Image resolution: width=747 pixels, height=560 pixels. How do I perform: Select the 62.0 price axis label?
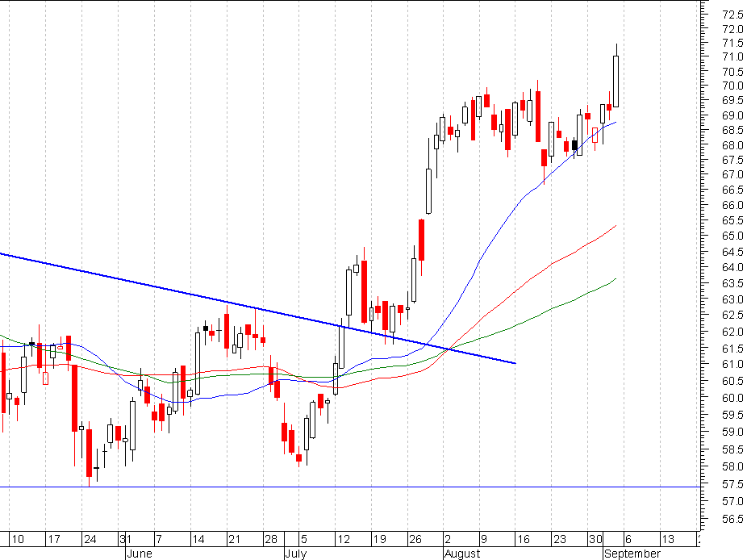pos(732,332)
